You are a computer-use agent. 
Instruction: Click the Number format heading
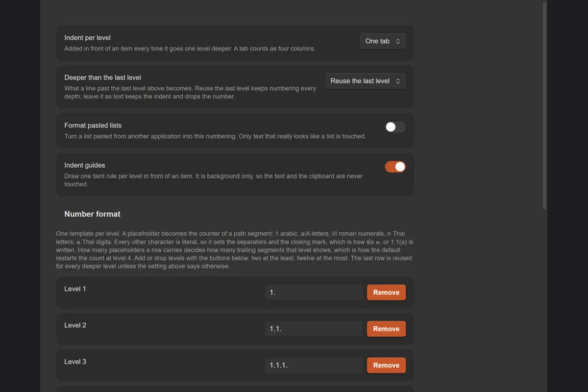point(92,214)
